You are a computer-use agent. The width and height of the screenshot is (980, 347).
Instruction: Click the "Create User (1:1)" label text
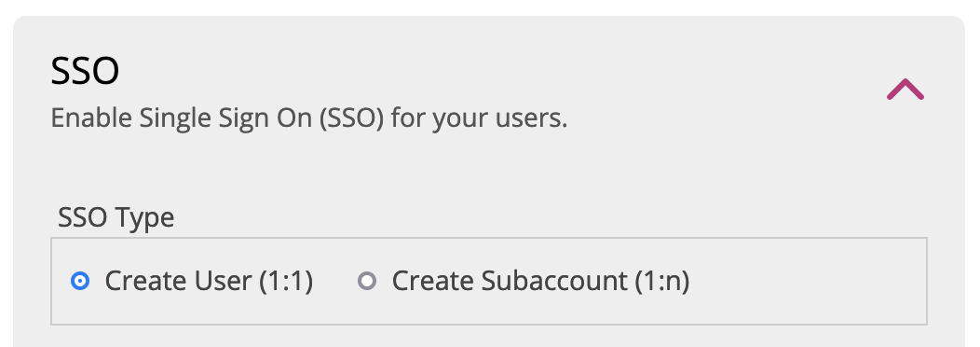click(209, 281)
